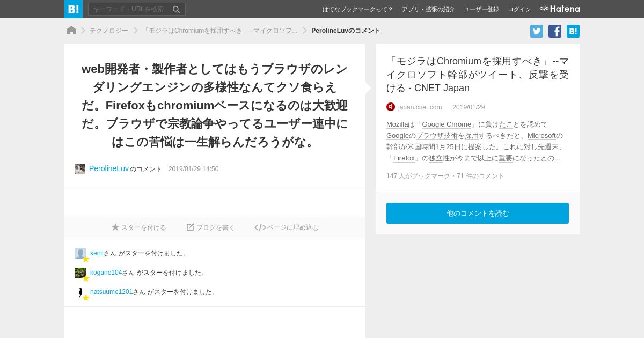Image resolution: width=644 pixels, height=338 pixels.
Task: Click 他のコメントを読む button
Action: click(x=478, y=213)
